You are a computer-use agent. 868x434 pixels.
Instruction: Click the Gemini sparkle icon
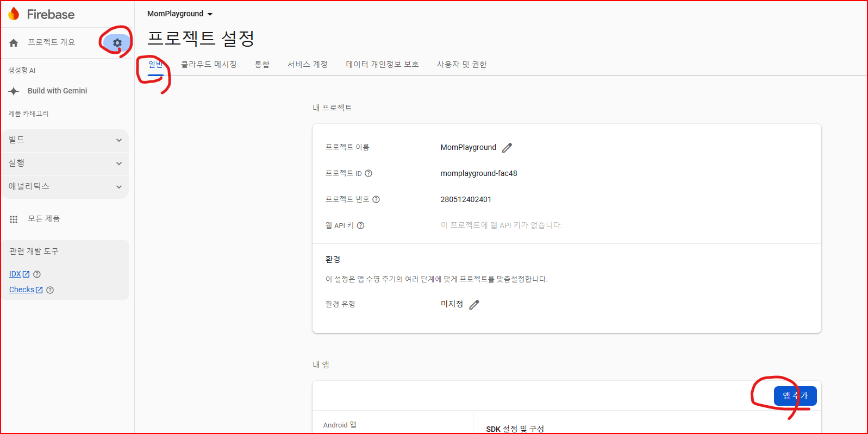(x=14, y=91)
